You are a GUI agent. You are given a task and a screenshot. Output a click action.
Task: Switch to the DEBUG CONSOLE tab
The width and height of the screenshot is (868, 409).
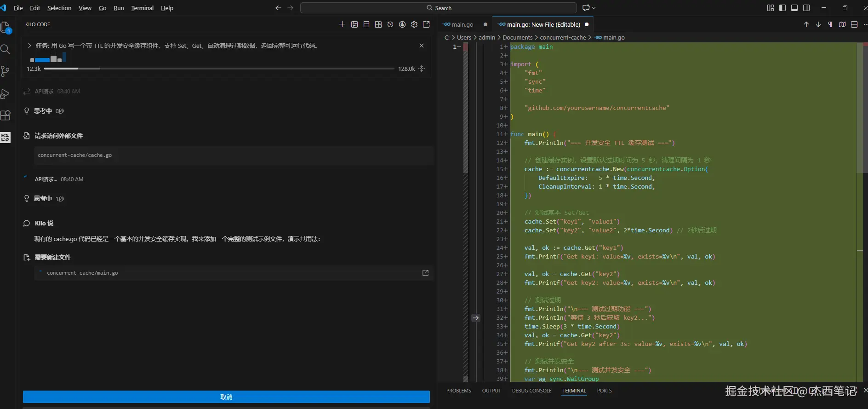(531, 391)
